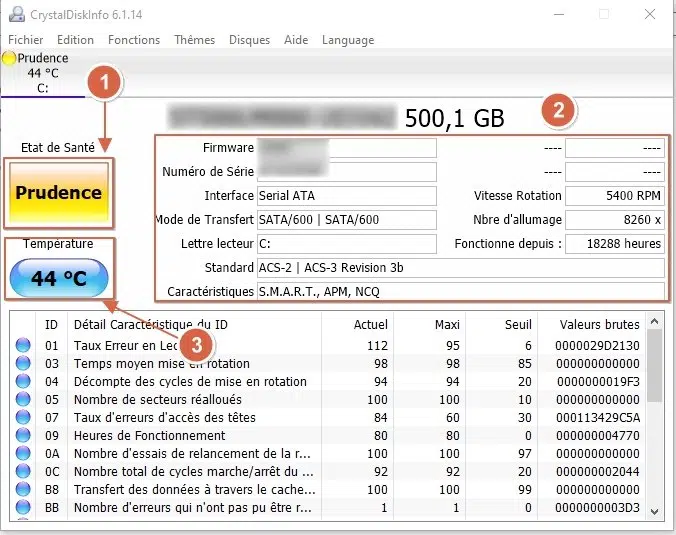
Task: Open the Fichier menu
Action: pyautogui.click(x=25, y=40)
